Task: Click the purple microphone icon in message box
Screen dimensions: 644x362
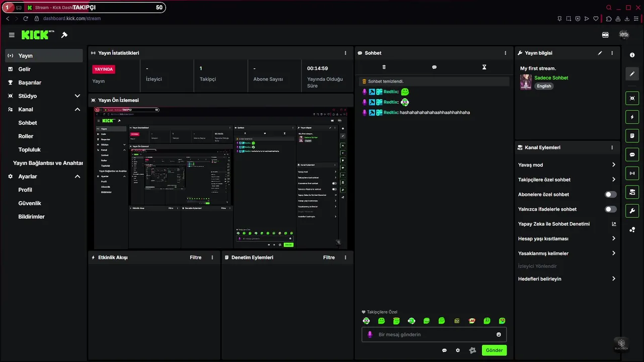Action: [x=370, y=334]
